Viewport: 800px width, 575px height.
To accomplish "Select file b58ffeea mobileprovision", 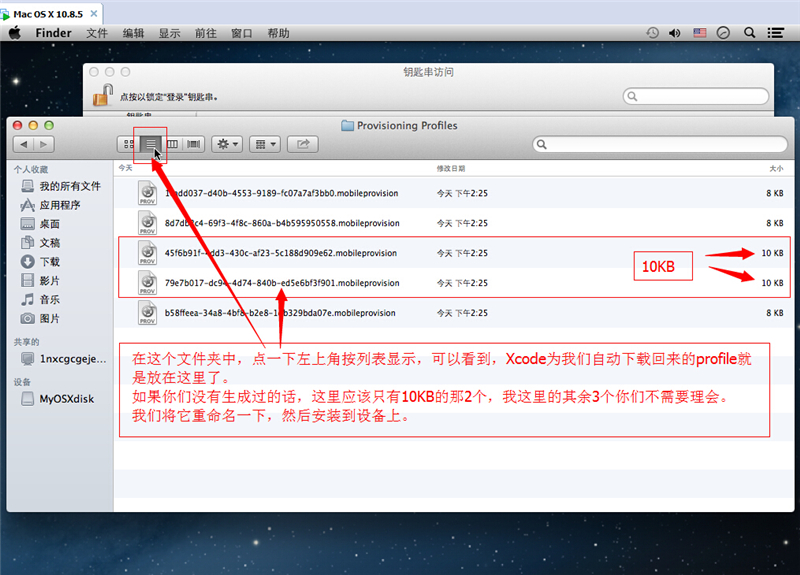I will (454, 313).
